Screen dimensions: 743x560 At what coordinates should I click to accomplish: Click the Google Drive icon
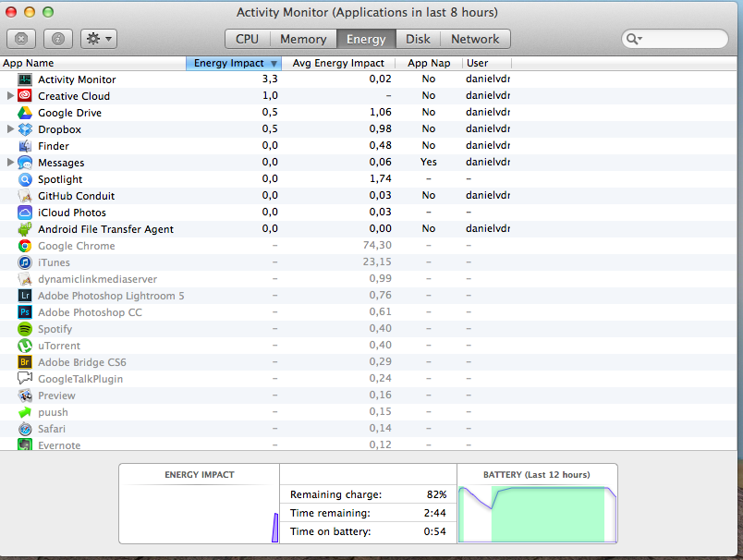[x=25, y=113]
